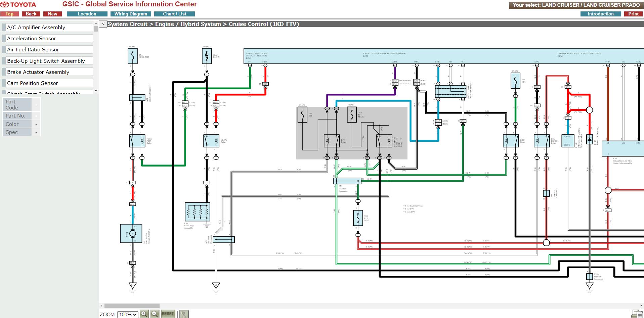Open the ZOOM percentage dropdown
This screenshot has width=644, height=318.
click(128, 314)
